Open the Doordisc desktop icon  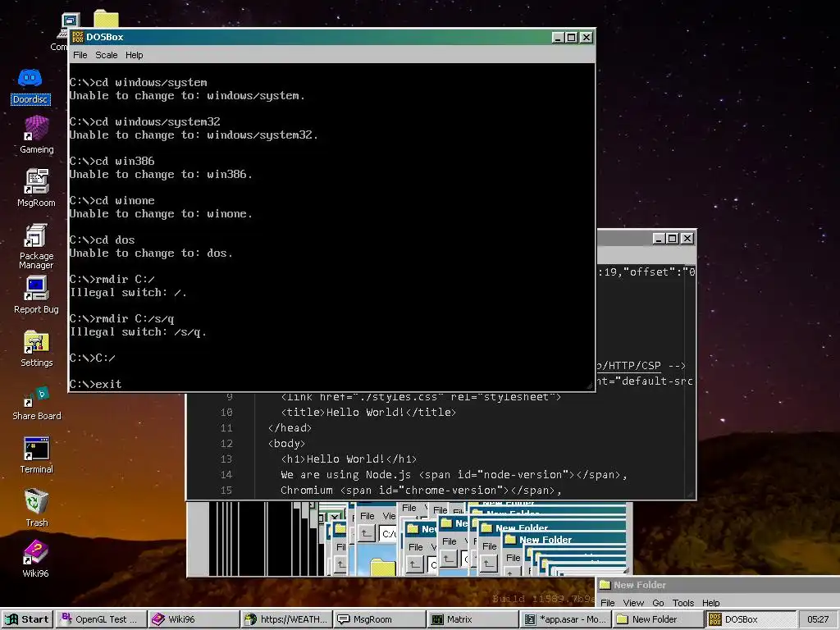30,85
